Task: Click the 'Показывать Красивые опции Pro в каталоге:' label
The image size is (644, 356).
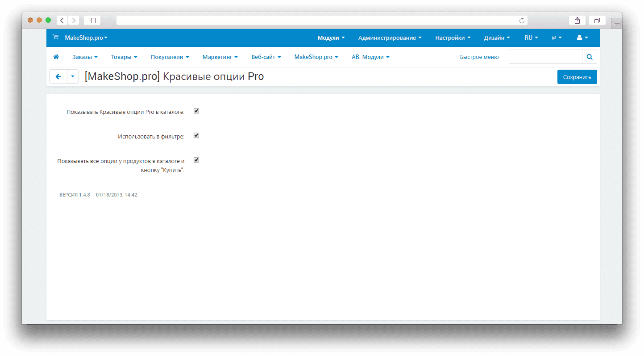Action: click(125, 112)
